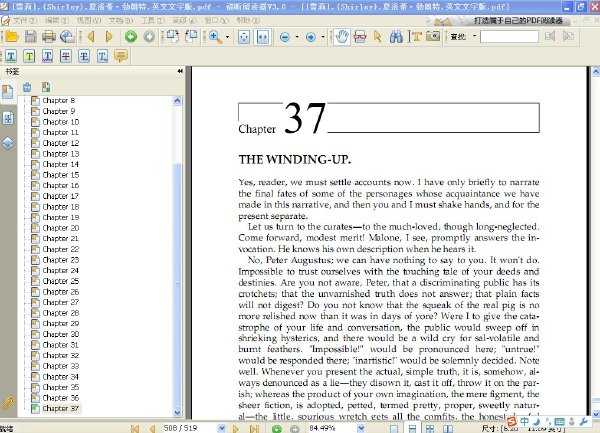Click the new bookmark icon in panel

point(46,87)
